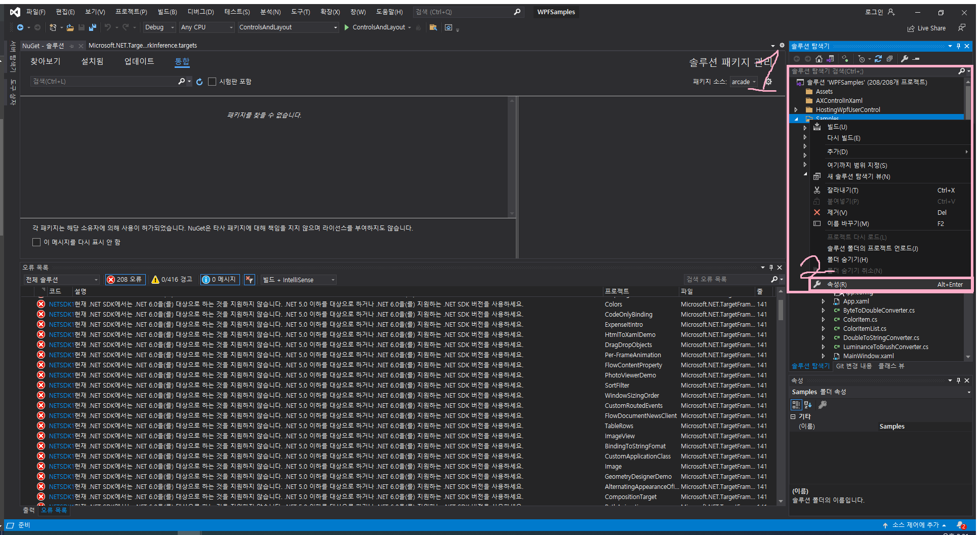Toggle the '시험판 포함' prerelease checkbox
Screen dimensions: 980x535
pos(212,82)
